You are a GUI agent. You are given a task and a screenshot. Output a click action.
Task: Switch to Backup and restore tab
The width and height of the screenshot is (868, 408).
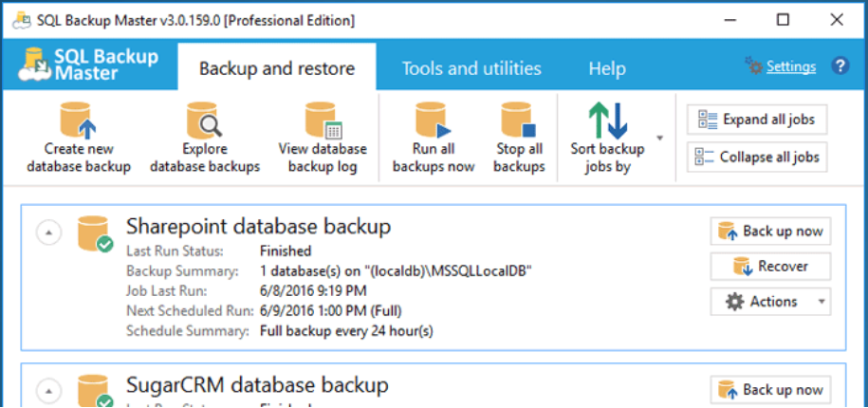coord(277,68)
